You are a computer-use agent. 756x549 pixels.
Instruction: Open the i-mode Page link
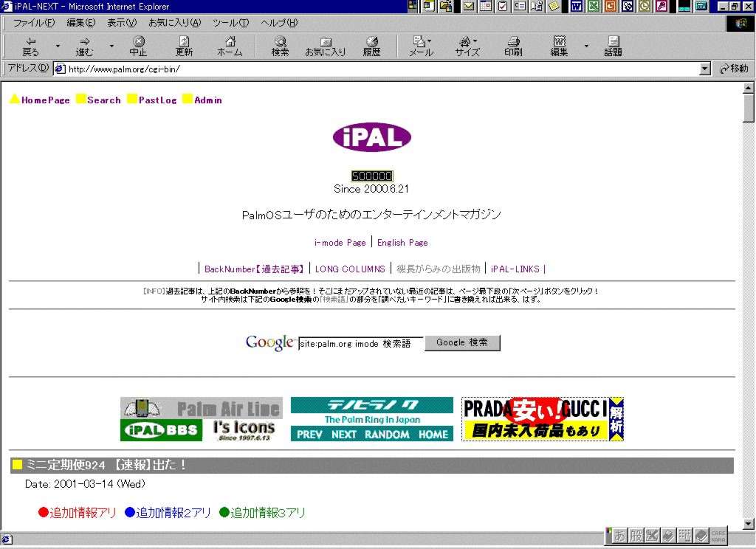coord(340,243)
